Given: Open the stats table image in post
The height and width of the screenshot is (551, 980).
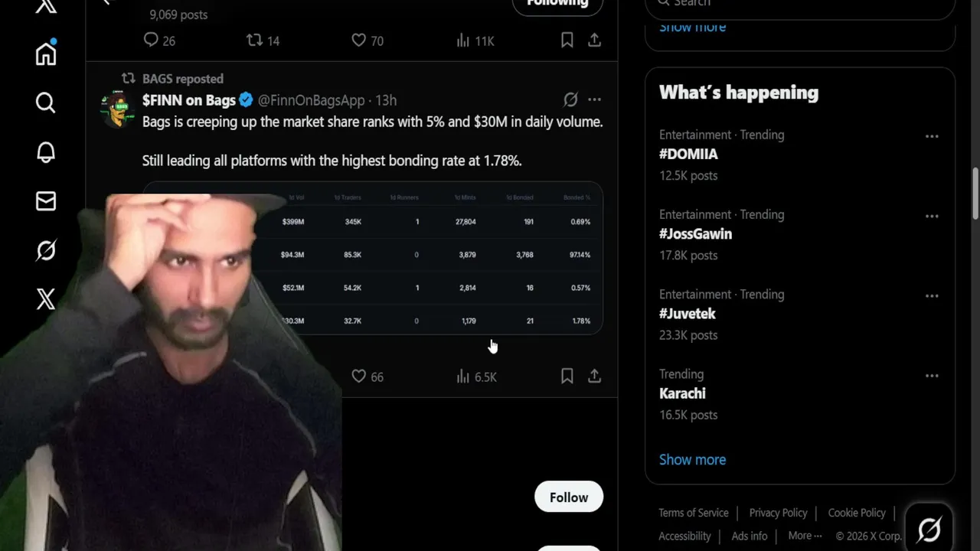Looking at the screenshot, I should click(444, 259).
